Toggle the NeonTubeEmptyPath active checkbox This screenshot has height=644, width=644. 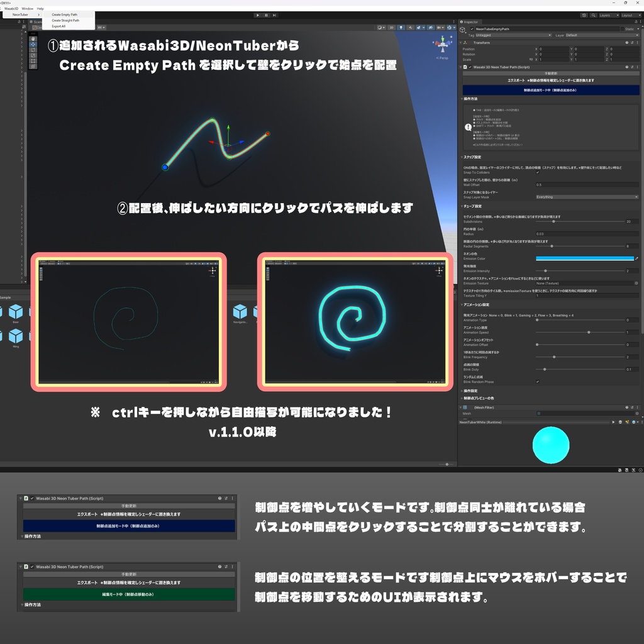472,29
